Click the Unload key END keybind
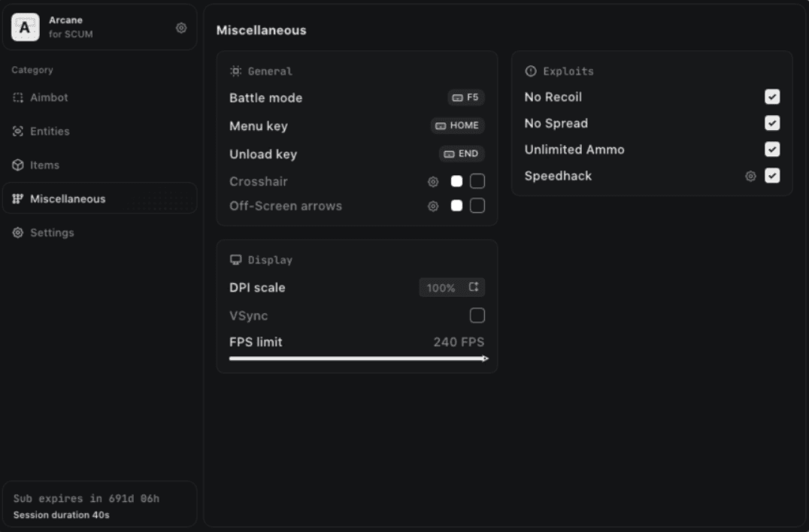Viewport: 809px width, 532px height. point(462,154)
